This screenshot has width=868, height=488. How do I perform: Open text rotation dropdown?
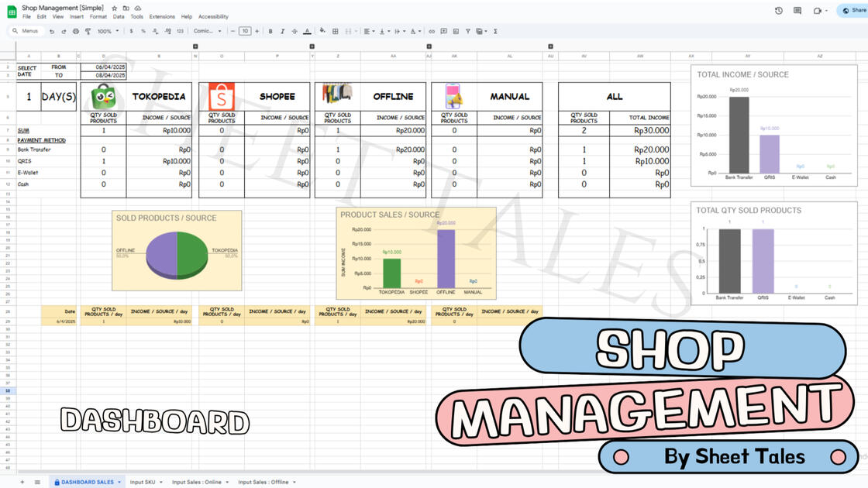coord(415,32)
